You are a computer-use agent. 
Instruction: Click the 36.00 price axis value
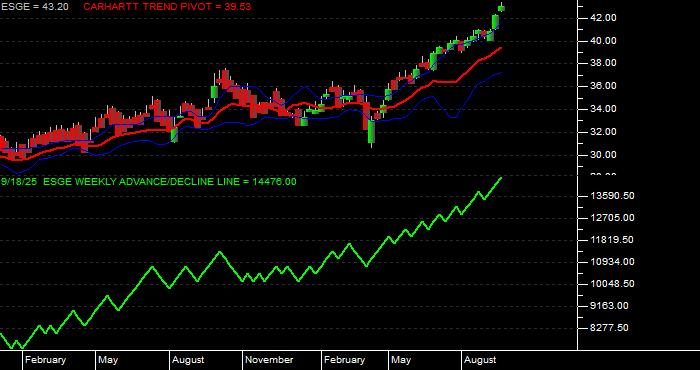604,86
